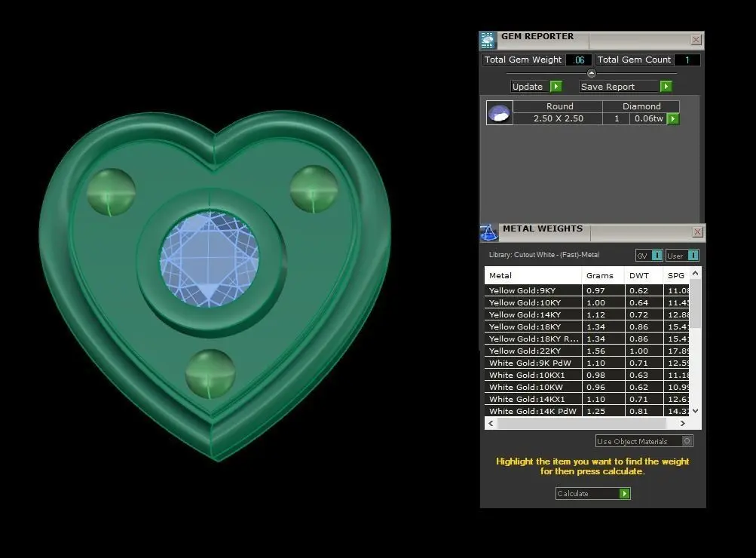Select the White Gold:9K PdW row
Viewport: 756px width, 558px height.
tap(587, 363)
